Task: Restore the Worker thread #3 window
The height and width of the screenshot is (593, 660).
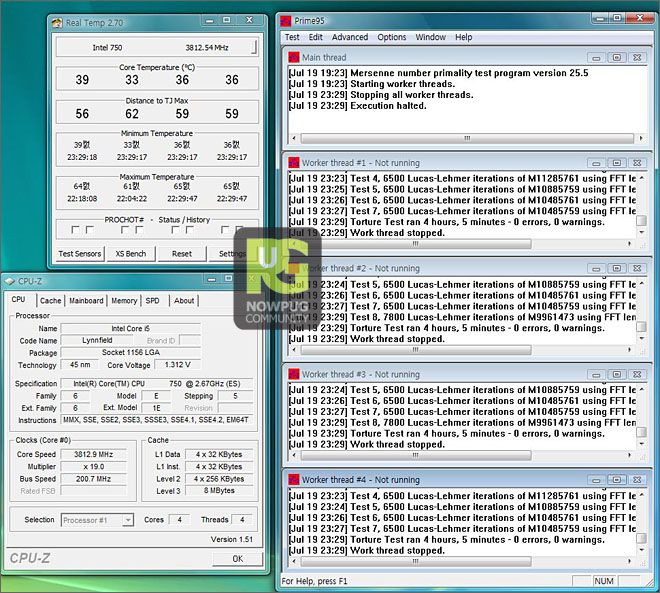Action: (x=617, y=375)
